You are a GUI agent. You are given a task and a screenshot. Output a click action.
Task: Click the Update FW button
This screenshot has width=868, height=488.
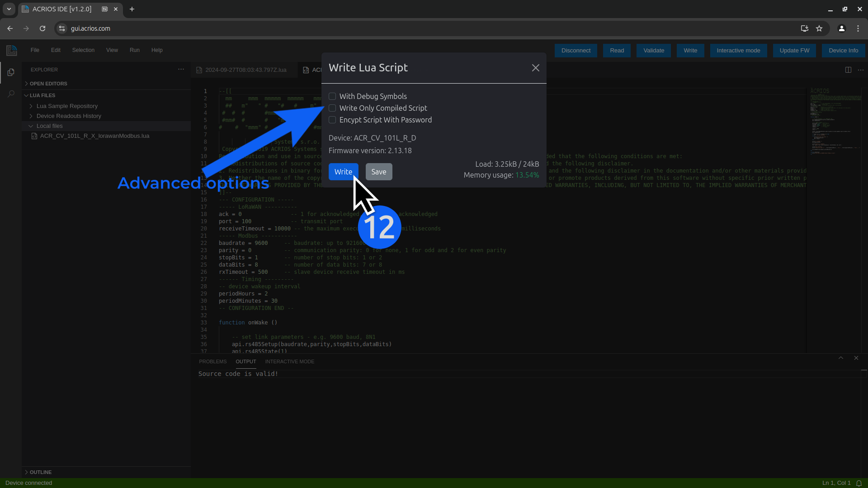tap(795, 50)
